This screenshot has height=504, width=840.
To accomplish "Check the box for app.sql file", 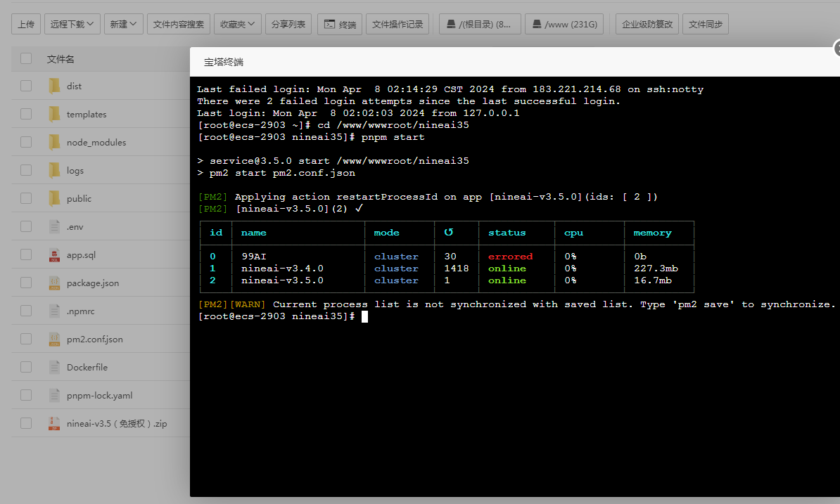I will 26,254.
